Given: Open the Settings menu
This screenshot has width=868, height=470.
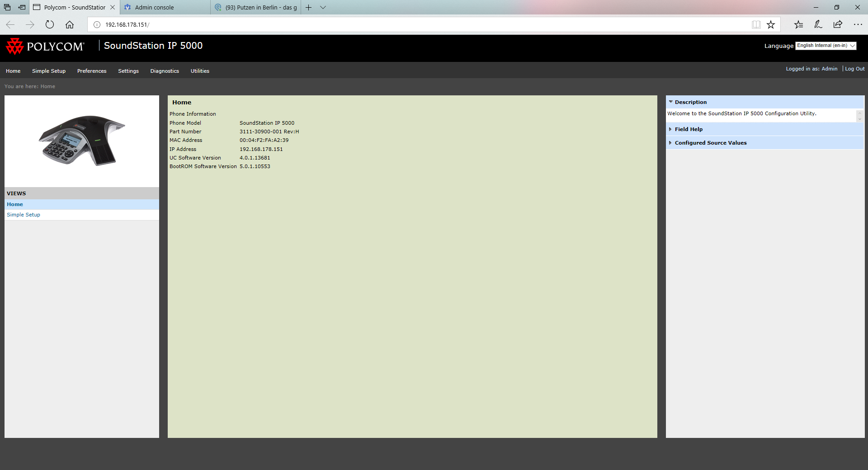Looking at the screenshot, I should [128, 71].
